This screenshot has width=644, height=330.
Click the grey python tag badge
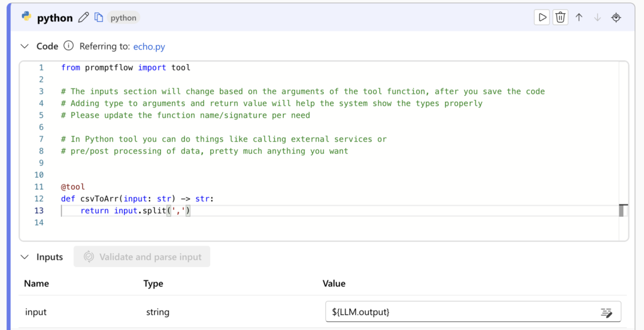pyautogui.click(x=123, y=18)
